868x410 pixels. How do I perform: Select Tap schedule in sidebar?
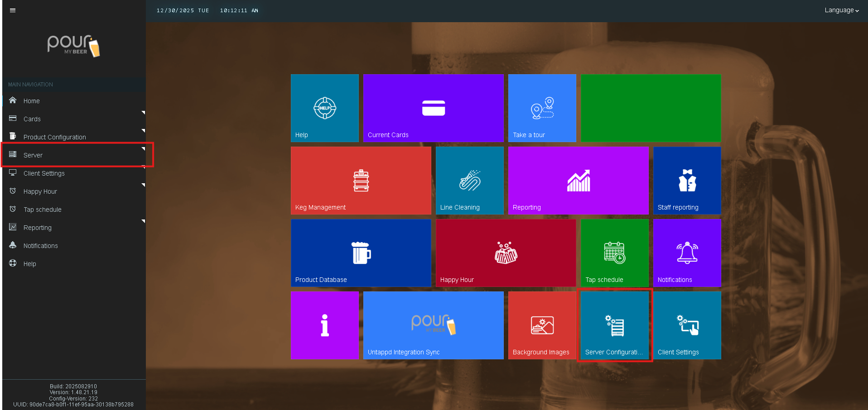[x=42, y=210]
